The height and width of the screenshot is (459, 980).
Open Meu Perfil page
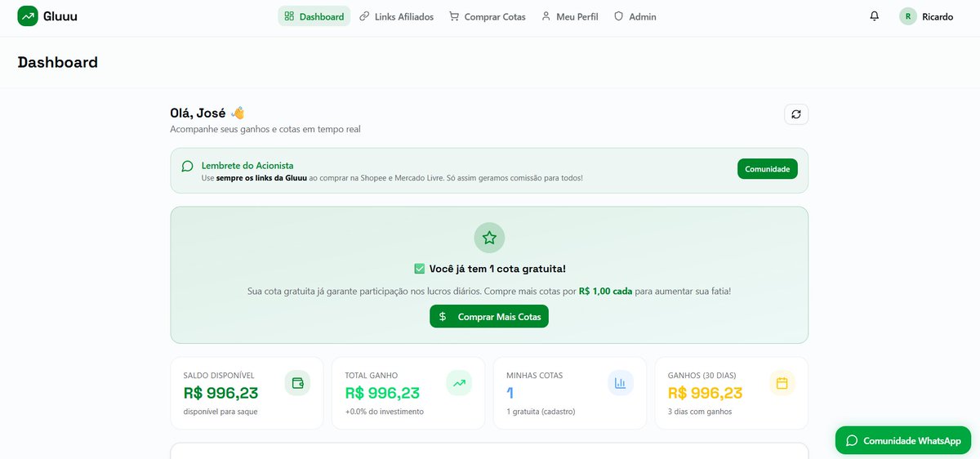pos(570,16)
